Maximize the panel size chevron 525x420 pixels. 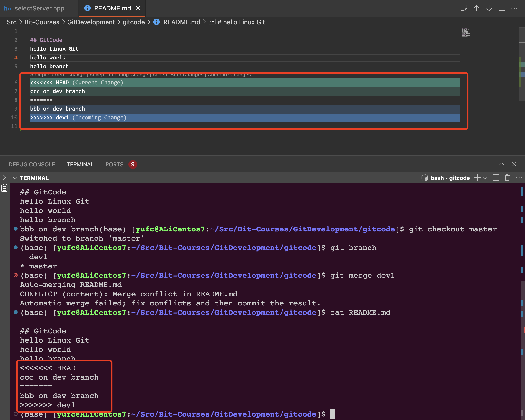tap(501, 164)
